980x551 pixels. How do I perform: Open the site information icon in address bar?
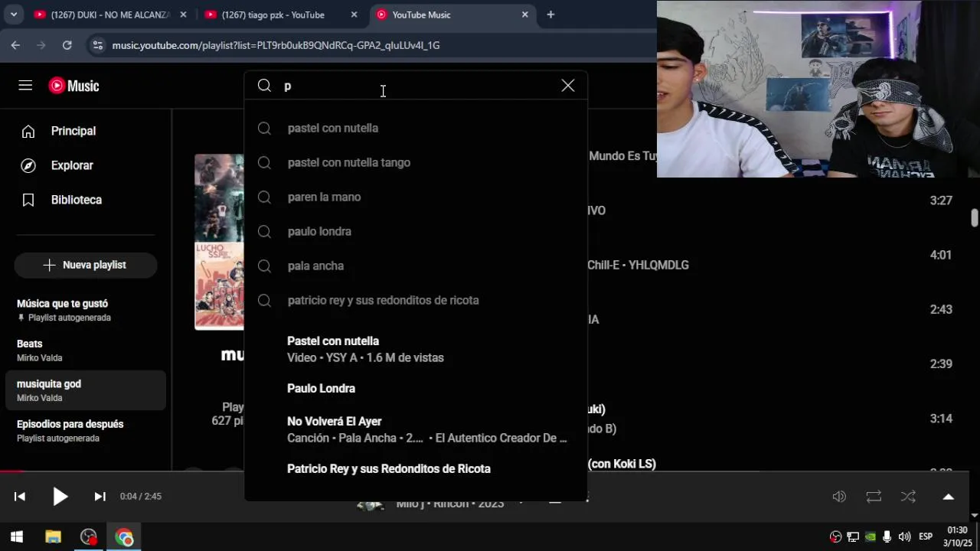pyautogui.click(x=97, y=45)
